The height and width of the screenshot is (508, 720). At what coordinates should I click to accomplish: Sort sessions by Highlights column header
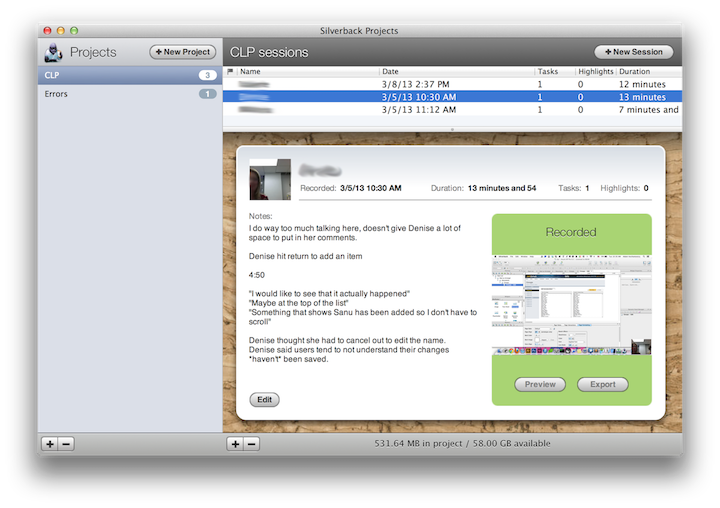tap(596, 71)
